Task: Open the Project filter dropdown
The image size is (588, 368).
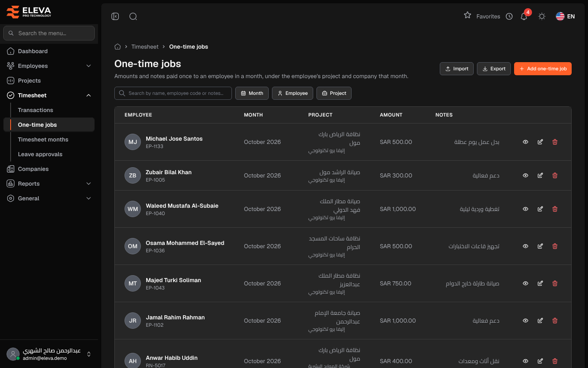Action: [x=334, y=93]
